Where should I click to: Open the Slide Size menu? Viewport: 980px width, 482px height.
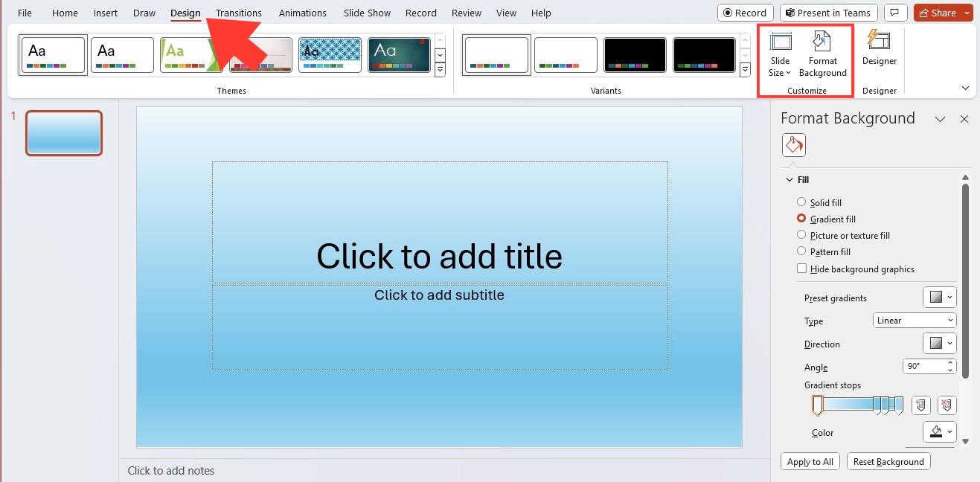780,54
